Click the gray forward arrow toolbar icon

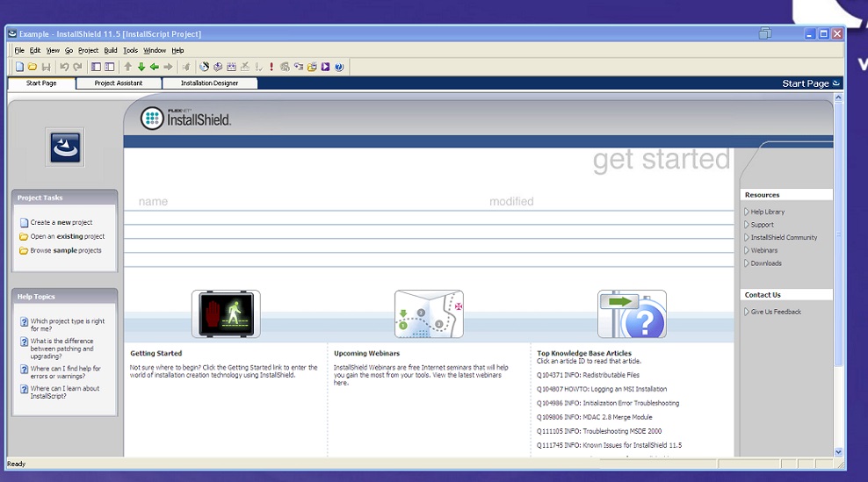click(168, 67)
